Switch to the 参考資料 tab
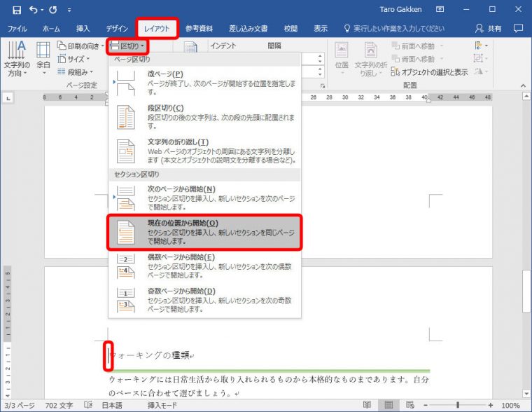The height and width of the screenshot is (412, 532). pos(199,29)
